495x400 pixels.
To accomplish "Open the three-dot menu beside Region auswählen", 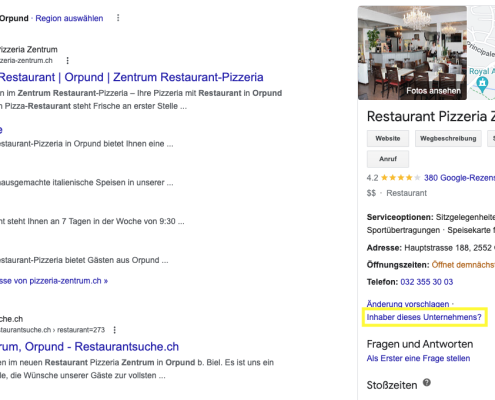I will coord(118,18).
